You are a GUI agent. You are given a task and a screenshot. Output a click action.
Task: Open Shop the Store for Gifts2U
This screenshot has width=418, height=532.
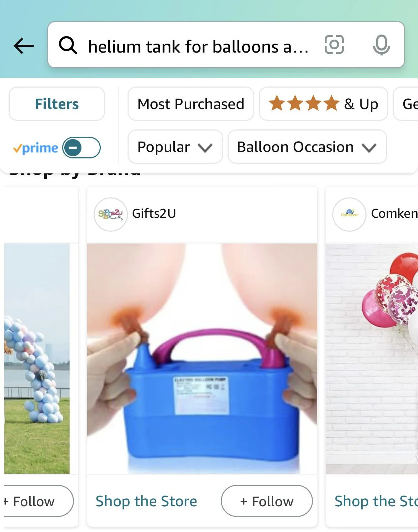coord(146,501)
